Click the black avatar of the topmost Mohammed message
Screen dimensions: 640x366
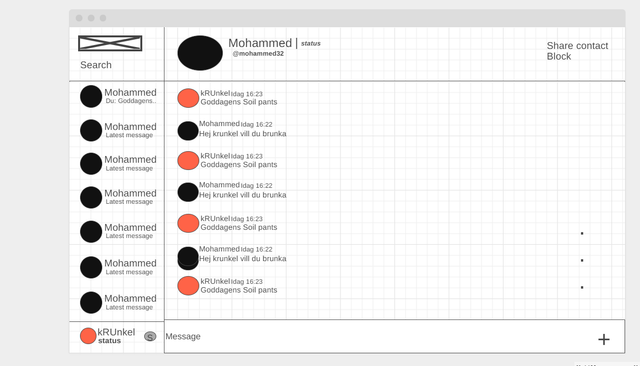(x=188, y=131)
